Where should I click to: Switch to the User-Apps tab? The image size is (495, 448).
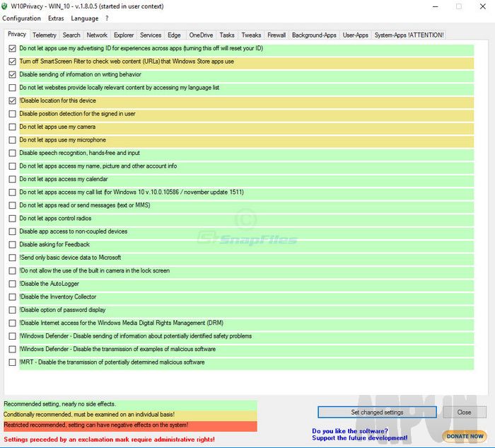coord(356,35)
